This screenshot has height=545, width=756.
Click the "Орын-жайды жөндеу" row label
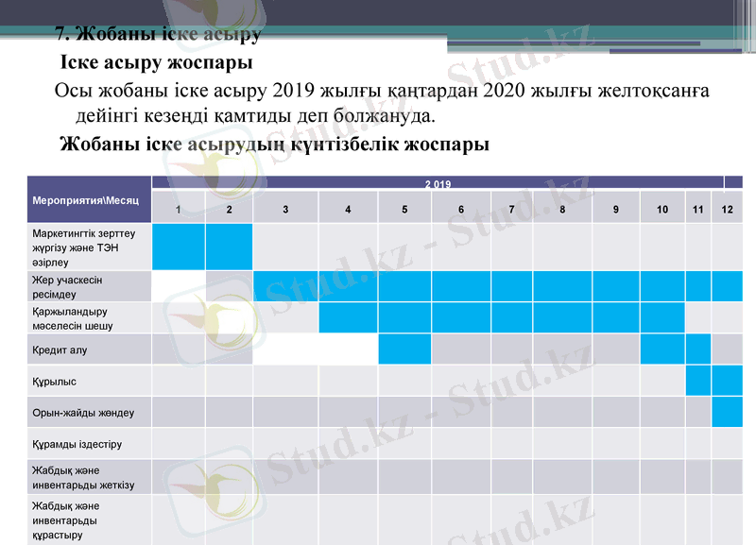pos(83,413)
